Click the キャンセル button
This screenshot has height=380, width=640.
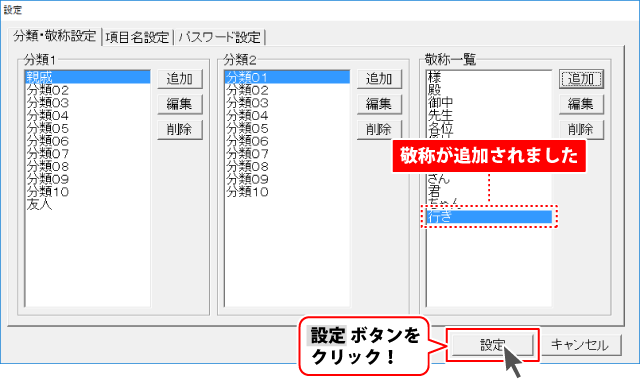pyautogui.click(x=580, y=345)
